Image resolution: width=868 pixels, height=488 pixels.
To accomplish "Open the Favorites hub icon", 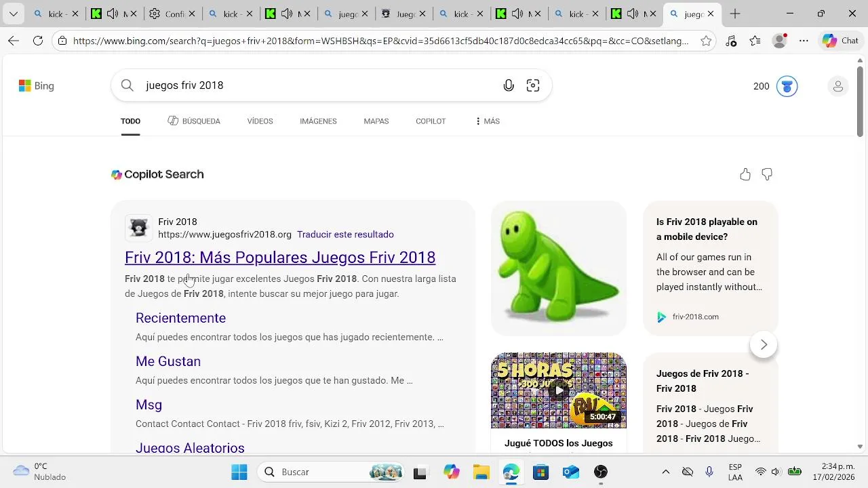I will pos(755,41).
